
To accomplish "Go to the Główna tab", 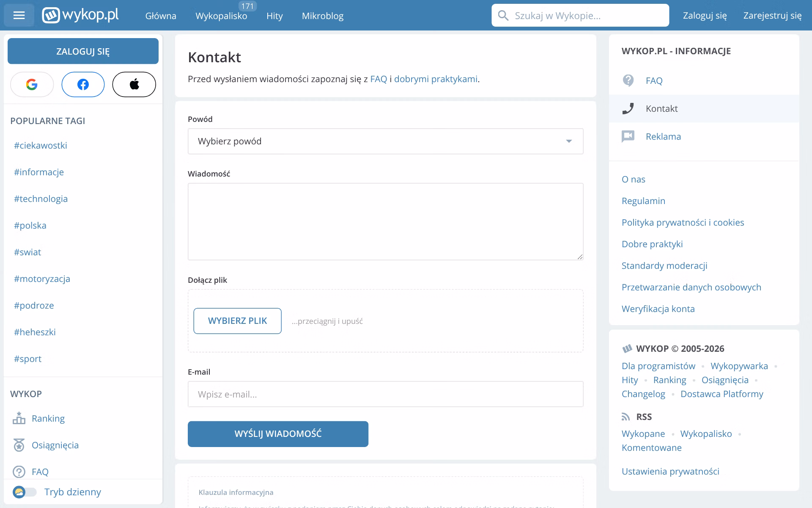I will click(161, 16).
